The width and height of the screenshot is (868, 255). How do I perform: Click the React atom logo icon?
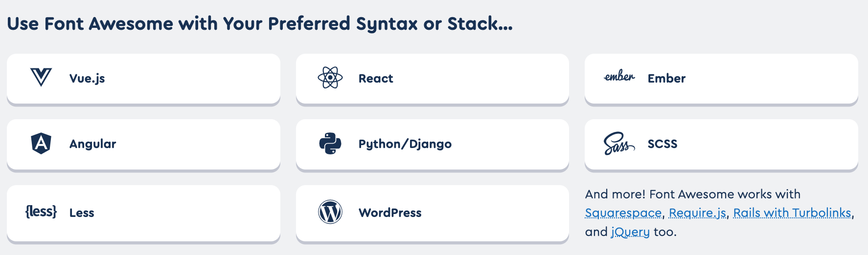(330, 78)
